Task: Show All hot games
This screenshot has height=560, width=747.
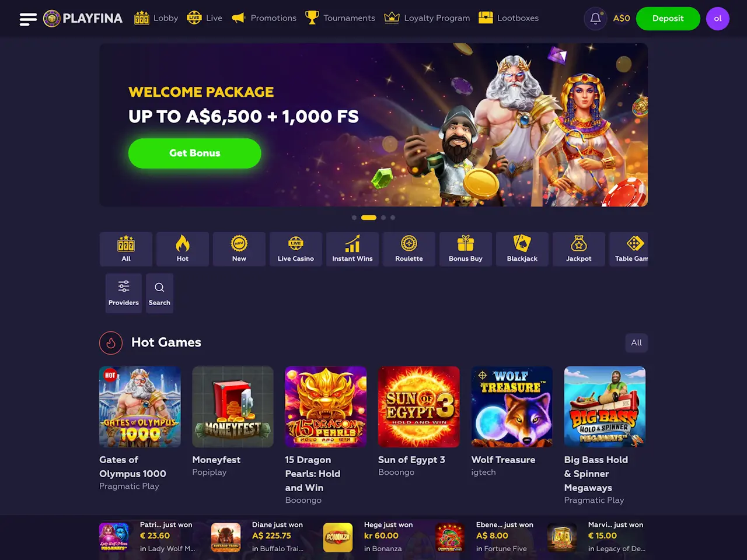Action: pyautogui.click(x=637, y=342)
